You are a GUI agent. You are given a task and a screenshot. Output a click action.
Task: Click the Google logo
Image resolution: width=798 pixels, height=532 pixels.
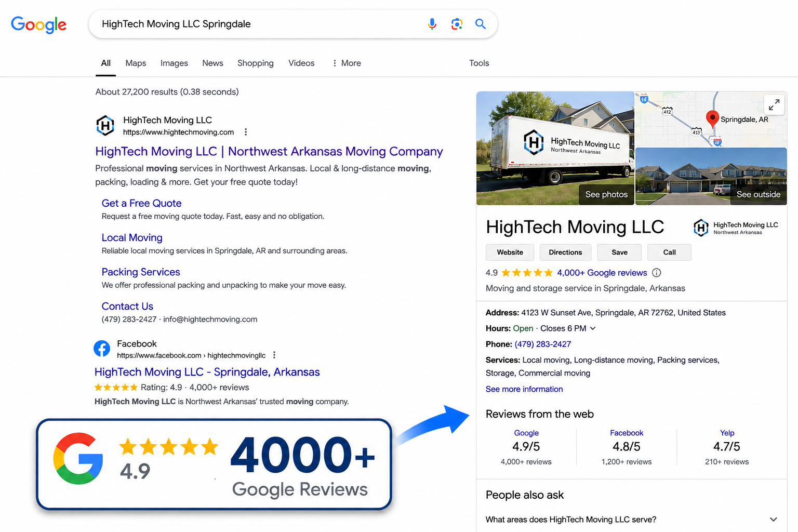[39, 24]
